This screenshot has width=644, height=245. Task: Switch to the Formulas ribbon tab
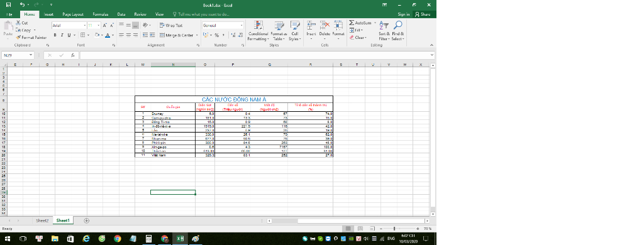pyautogui.click(x=101, y=14)
